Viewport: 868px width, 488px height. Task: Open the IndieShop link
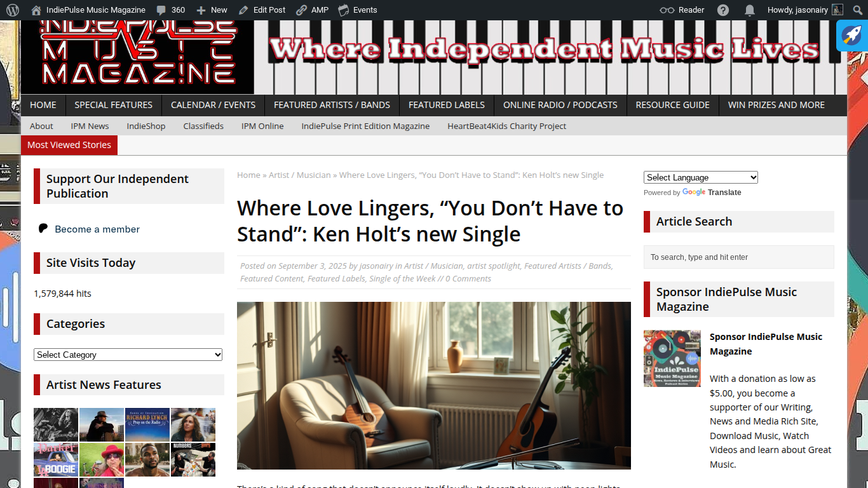pos(146,126)
